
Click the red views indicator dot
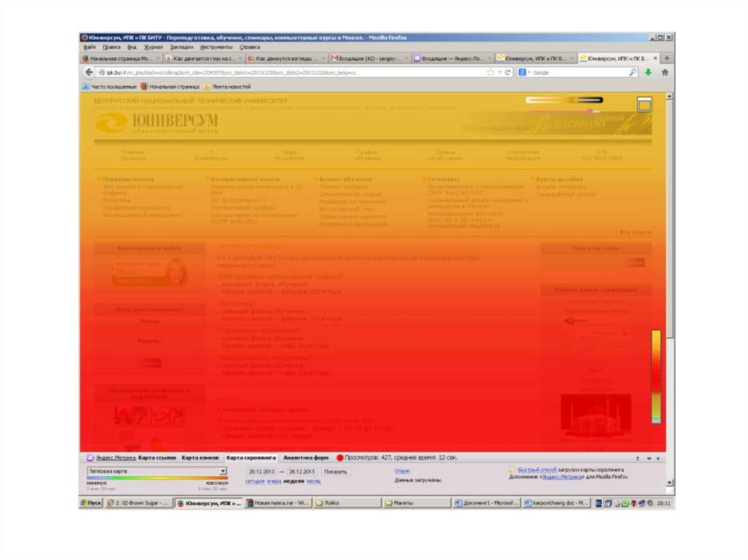(340, 458)
